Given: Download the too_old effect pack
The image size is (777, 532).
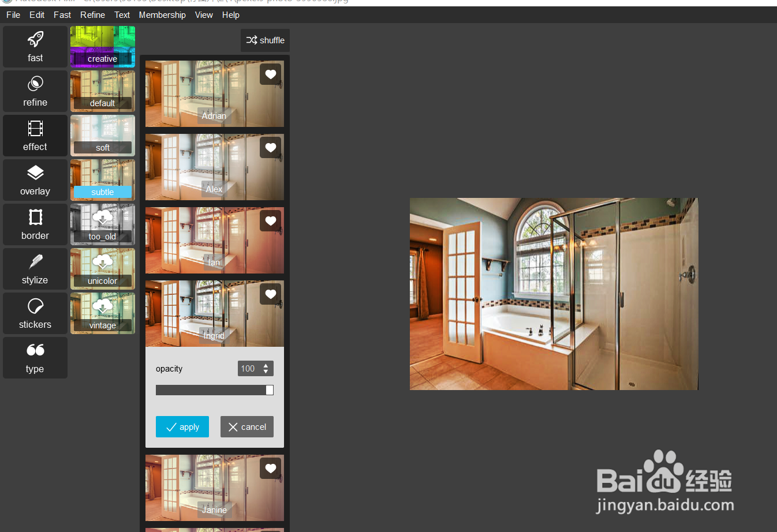Looking at the screenshot, I should coord(103,224).
